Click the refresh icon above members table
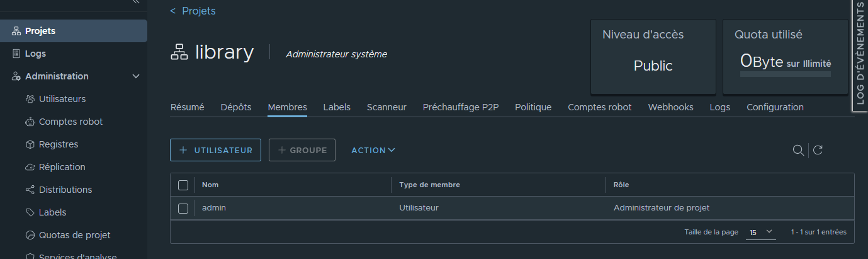 point(818,150)
